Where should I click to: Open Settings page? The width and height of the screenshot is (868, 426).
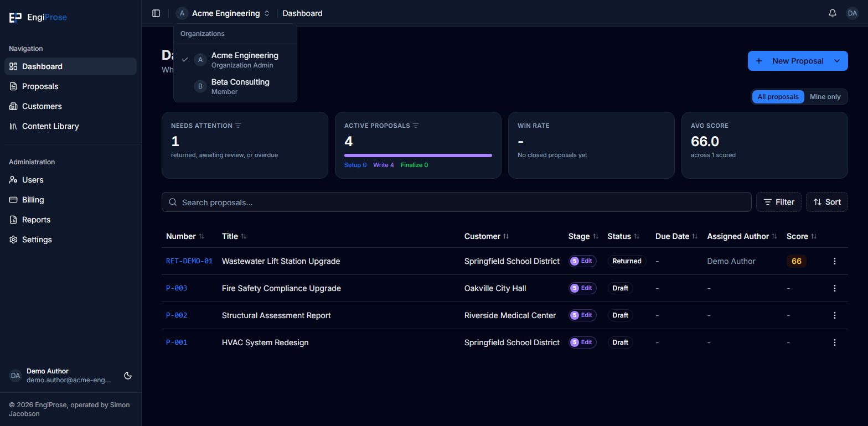(x=70, y=240)
